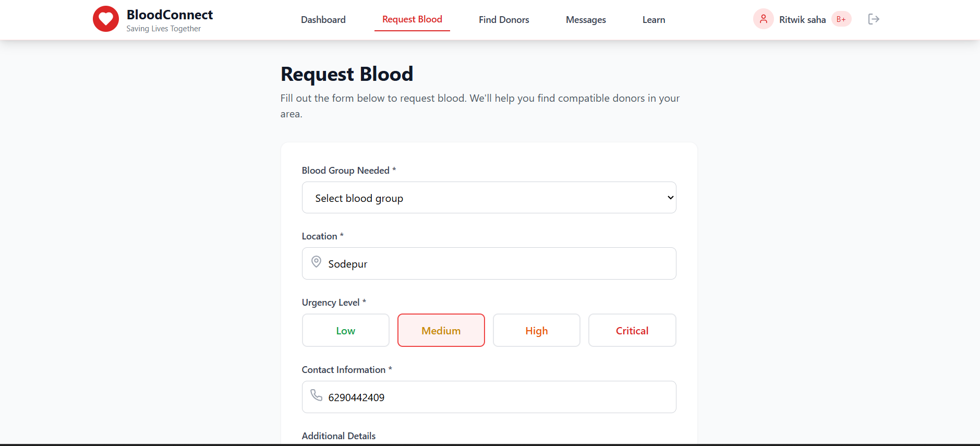The height and width of the screenshot is (446, 980).
Task: Select the Critical urgency level
Action: pyautogui.click(x=632, y=330)
